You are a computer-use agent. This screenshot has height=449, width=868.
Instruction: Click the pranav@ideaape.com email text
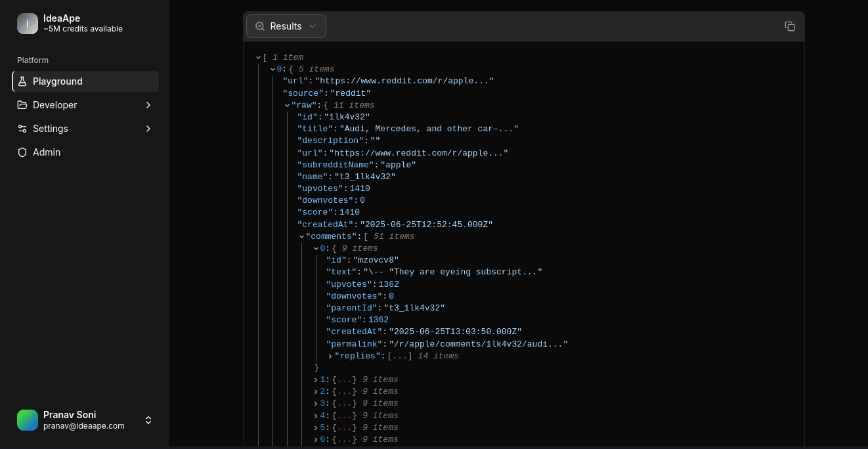point(83,426)
